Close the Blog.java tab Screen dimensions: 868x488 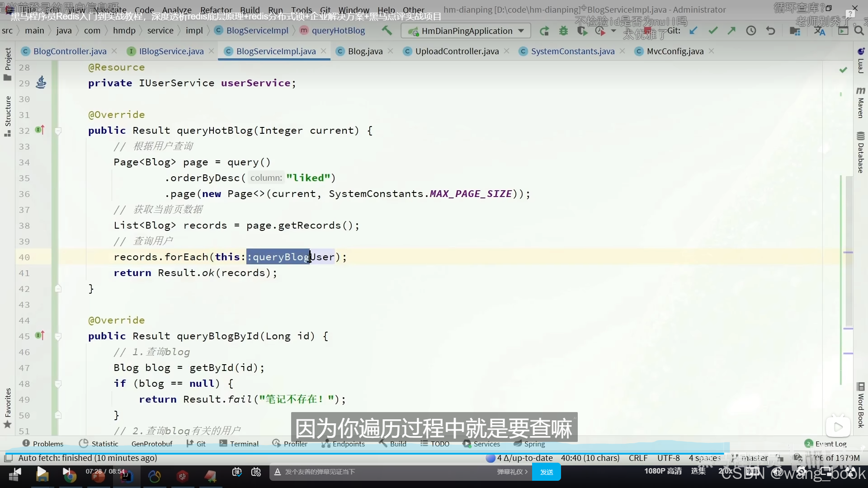point(391,51)
